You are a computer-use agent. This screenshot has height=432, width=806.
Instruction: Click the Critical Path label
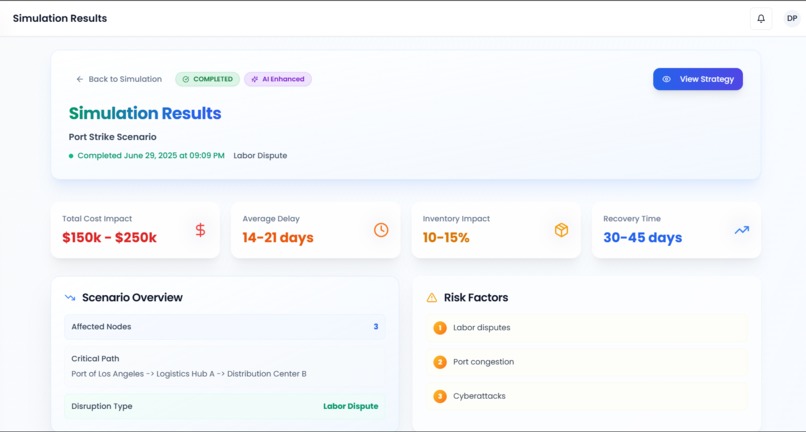(95, 358)
